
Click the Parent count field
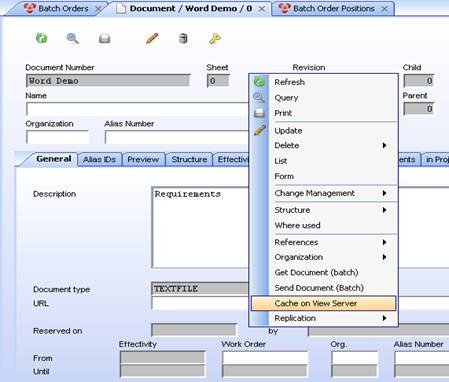[419, 109]
